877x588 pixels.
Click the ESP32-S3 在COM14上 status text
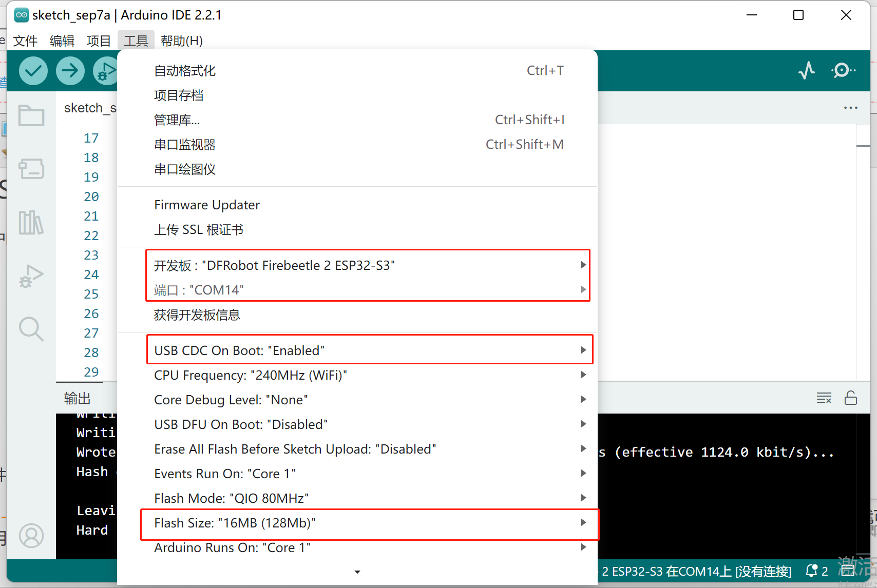[697, 571]
